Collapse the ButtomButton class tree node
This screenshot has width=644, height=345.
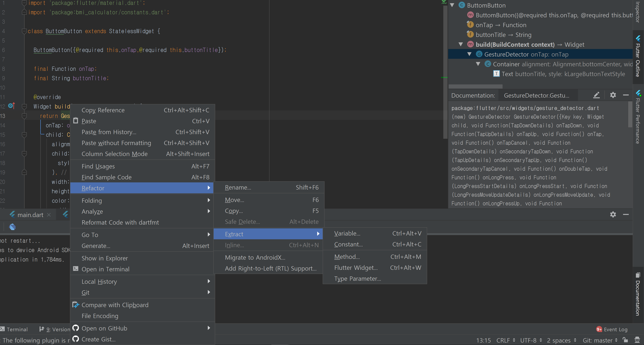[x=452, y=5]
